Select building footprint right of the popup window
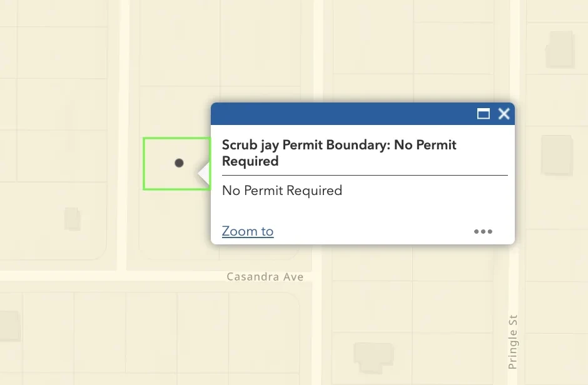The width and height of the screenshot is (588, 385). pyautogui.click(x=556, y=154)
